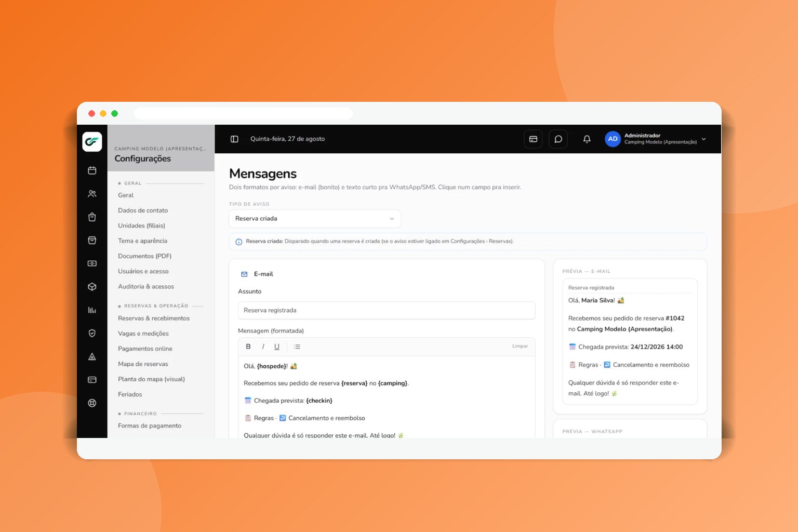This screenshot has width=798, height=532.
Task: Open the guests (people) icon in the rail
Action: click(x=92, y=194)
